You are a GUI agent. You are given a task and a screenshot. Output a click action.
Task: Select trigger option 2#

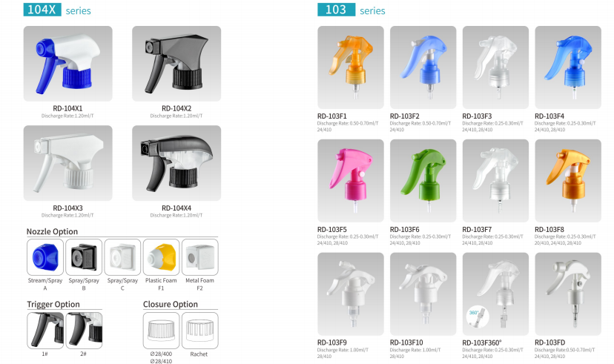[x=84, y=331]
